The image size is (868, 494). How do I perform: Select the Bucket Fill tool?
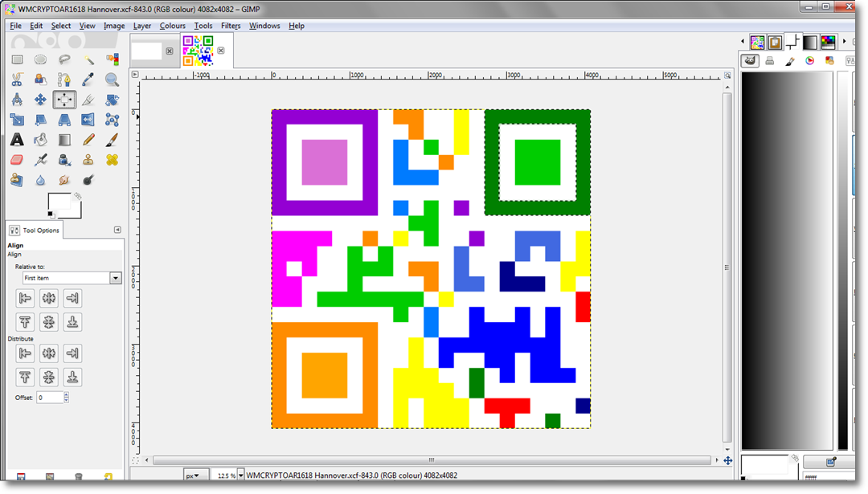pyautogui.click(x=40, y=140)
